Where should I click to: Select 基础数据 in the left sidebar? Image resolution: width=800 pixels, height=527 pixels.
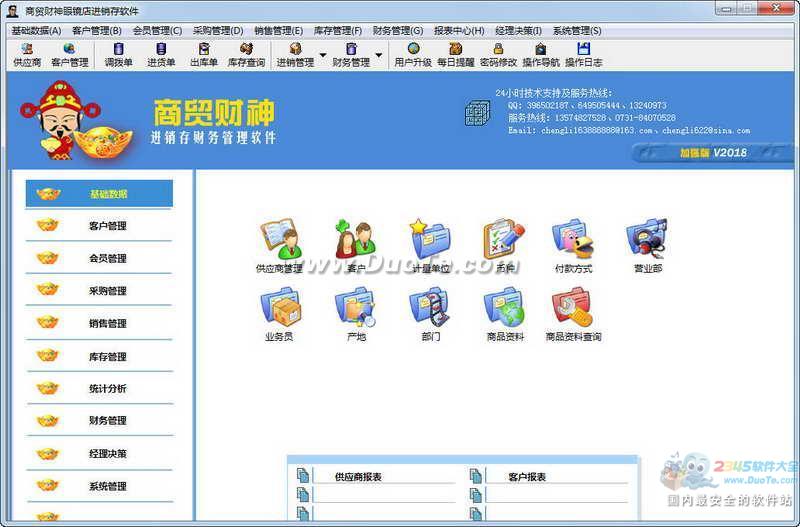point(99,193)
